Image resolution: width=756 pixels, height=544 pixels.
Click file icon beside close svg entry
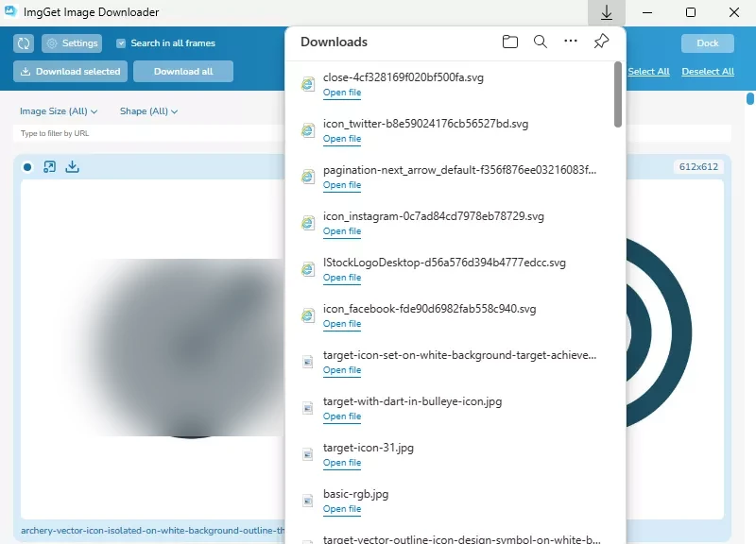point(308,84)
